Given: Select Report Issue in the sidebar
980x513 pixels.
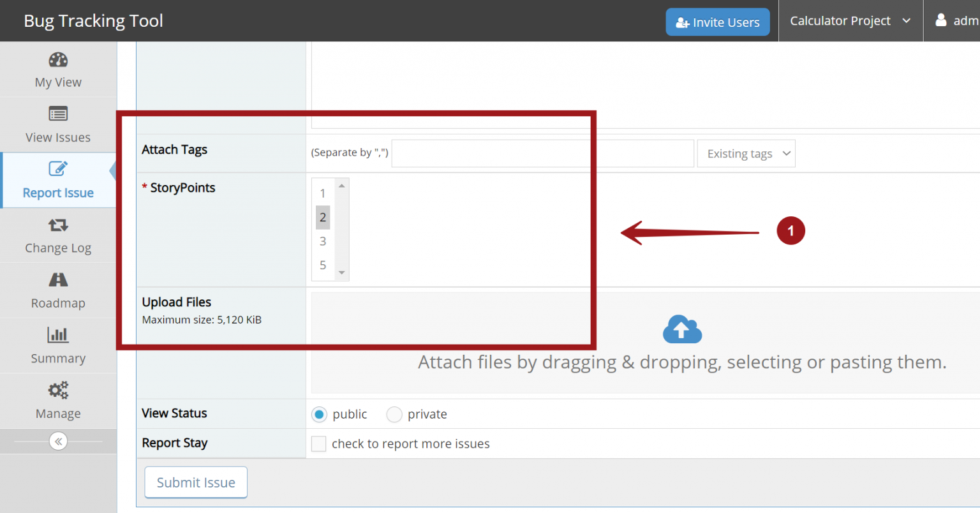Looking at the screenshot, I should tap(58, 180).
